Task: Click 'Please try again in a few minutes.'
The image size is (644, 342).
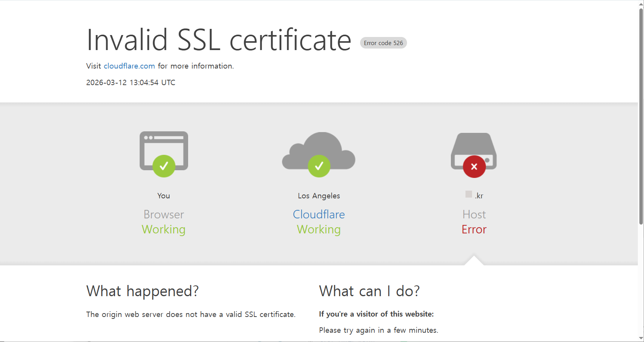Action: [x=379, y=330]
